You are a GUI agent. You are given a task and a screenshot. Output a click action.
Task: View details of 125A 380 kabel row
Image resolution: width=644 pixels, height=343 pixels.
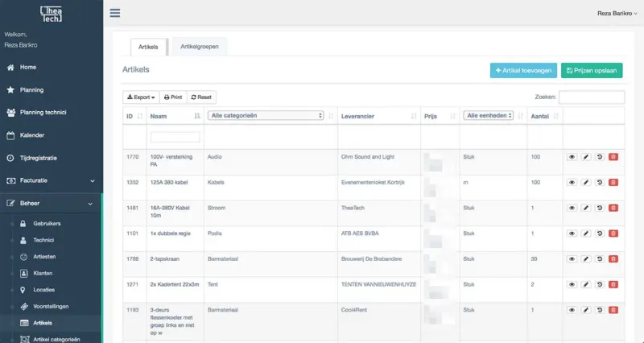(x=572, y=183)
